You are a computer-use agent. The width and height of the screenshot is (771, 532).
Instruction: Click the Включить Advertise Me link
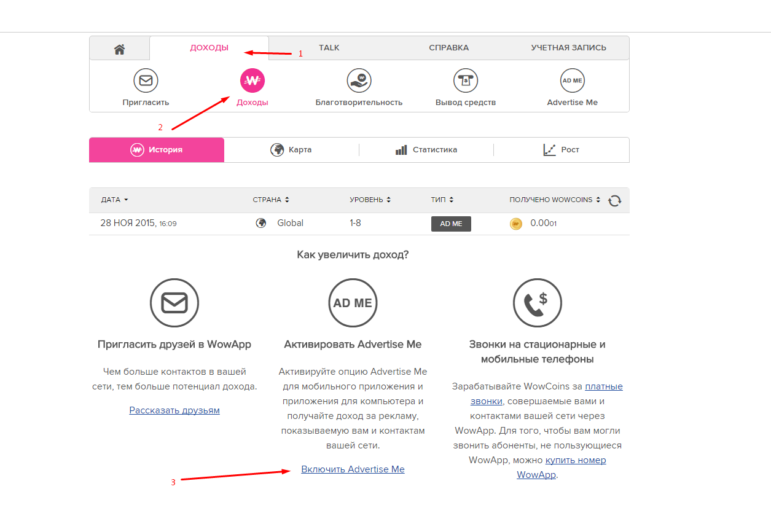pyautogui.click(x=353, y=469)
